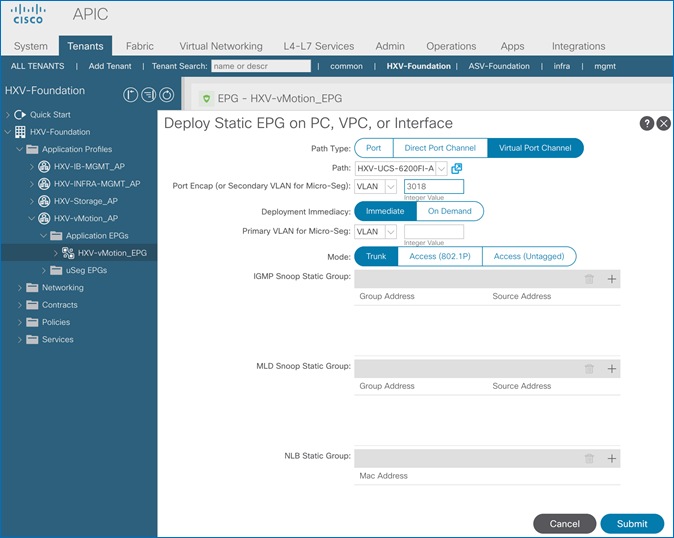
Task: Expand the Contracts folder
Action: click(19, 305)
